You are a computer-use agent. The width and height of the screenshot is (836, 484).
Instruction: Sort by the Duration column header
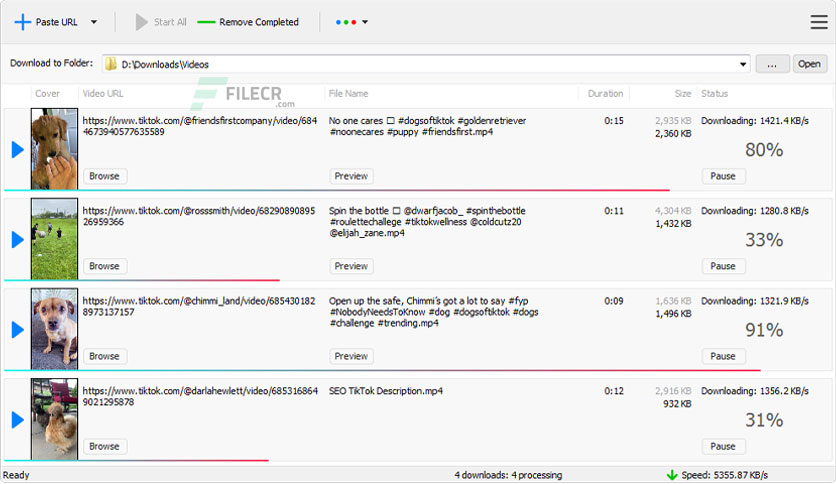coord(605,94)
